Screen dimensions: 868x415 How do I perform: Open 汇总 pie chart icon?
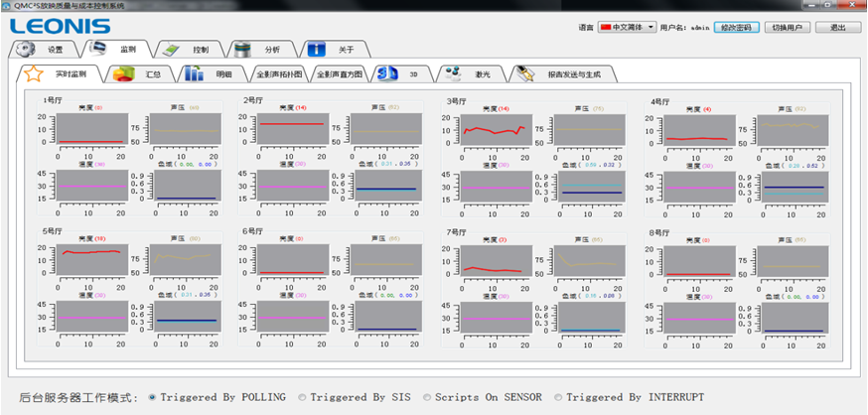click(x=123, y=73)
